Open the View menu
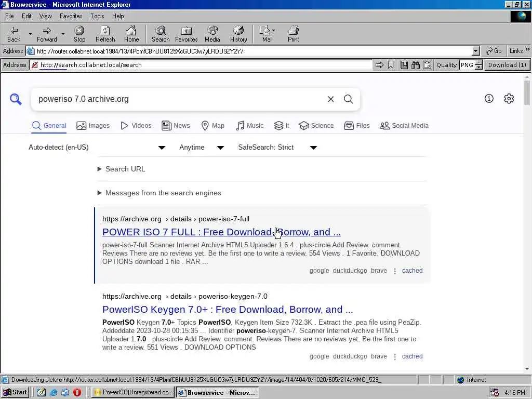 click(x=45, y=16)
